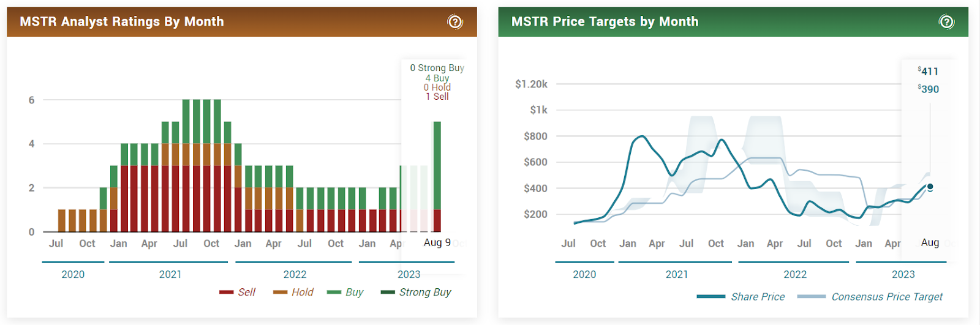Click the MSTR Price Targets by Month title
The width and height of the screenshot is (980, 325).
click(605, 21)
